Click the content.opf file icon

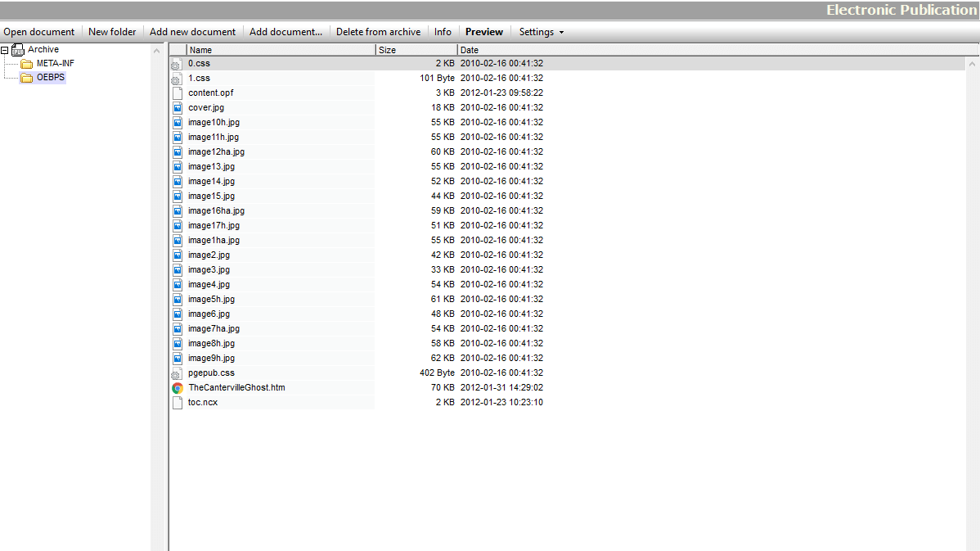(x=178, y=93)
